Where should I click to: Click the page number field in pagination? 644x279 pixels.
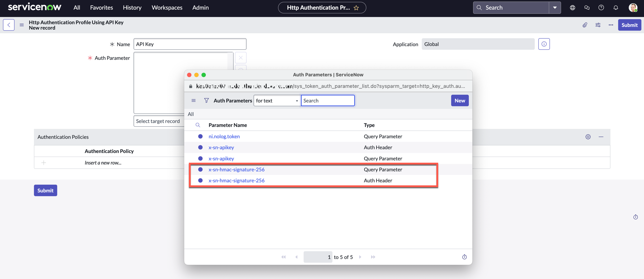(318, 257)
